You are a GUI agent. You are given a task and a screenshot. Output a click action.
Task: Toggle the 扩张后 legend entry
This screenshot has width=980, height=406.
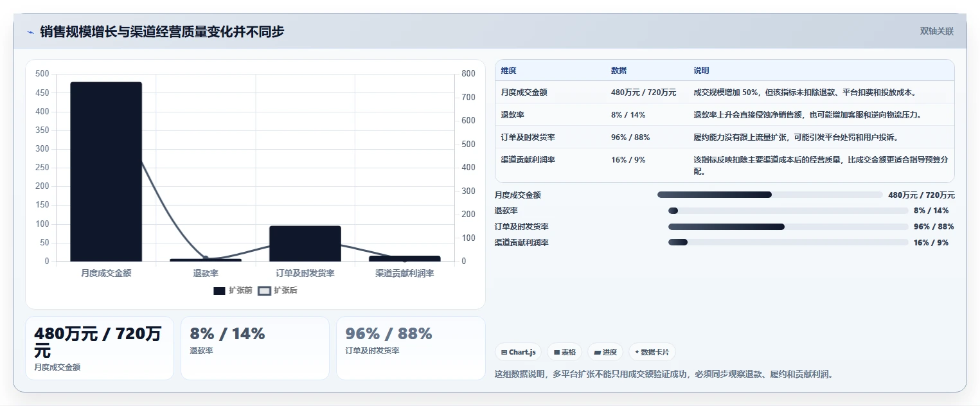pos(278,290)
